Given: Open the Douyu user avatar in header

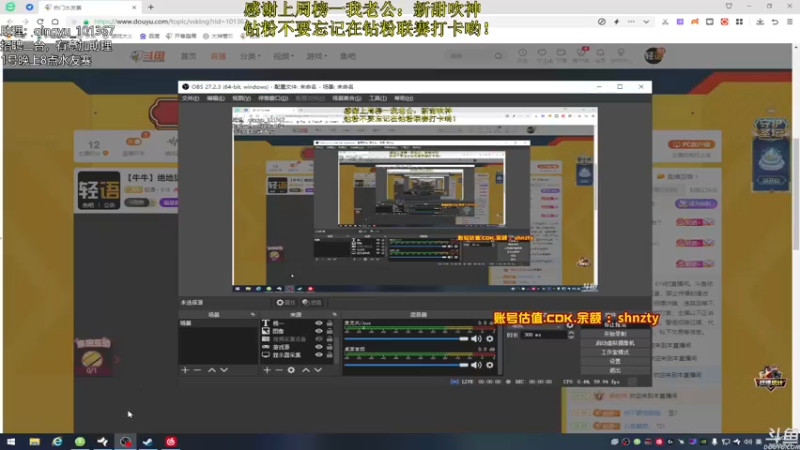Looking at the screenshot, I should (654, 55).
